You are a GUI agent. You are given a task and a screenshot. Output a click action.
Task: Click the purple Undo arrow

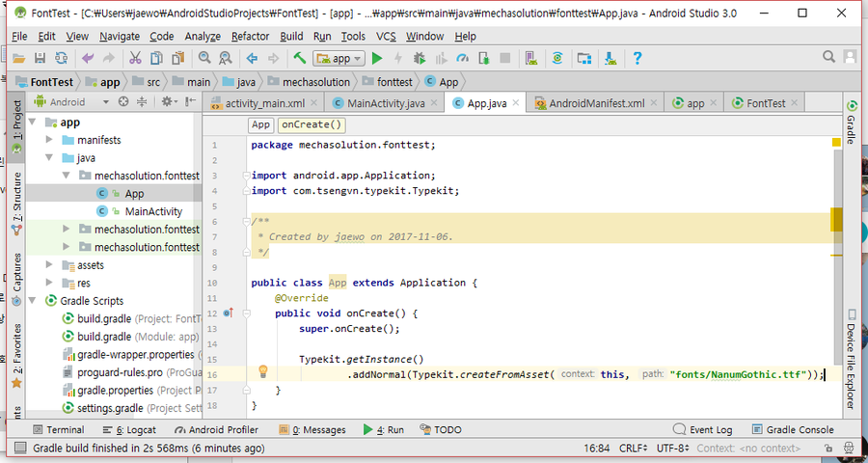click(x=88, y=58)
